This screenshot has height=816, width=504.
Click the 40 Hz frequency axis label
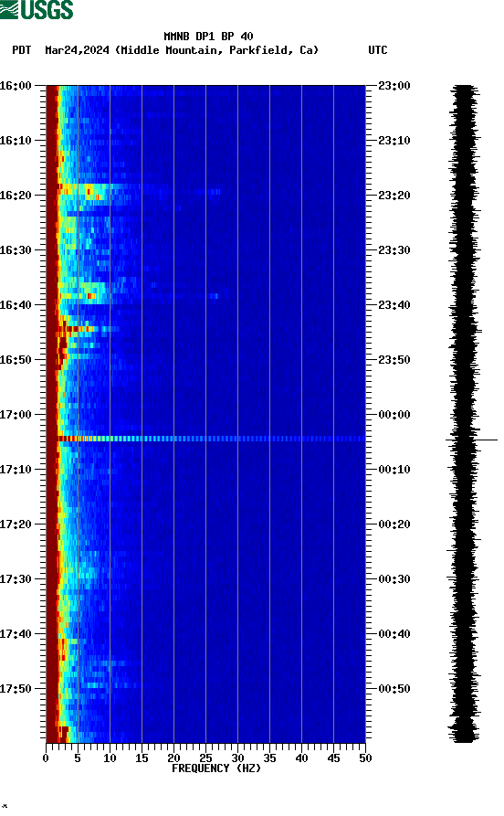tap(301, 758)
